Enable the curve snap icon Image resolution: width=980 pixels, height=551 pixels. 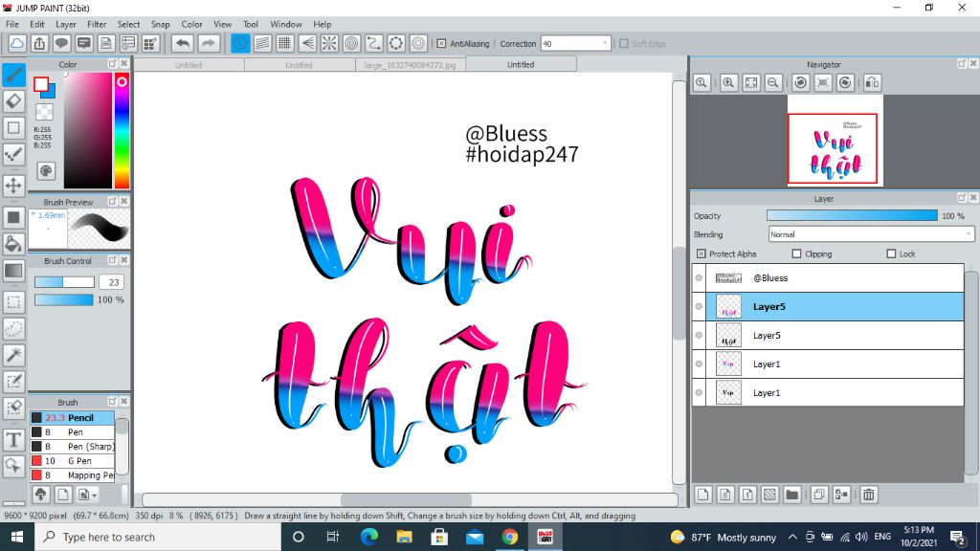click(374, 44)
